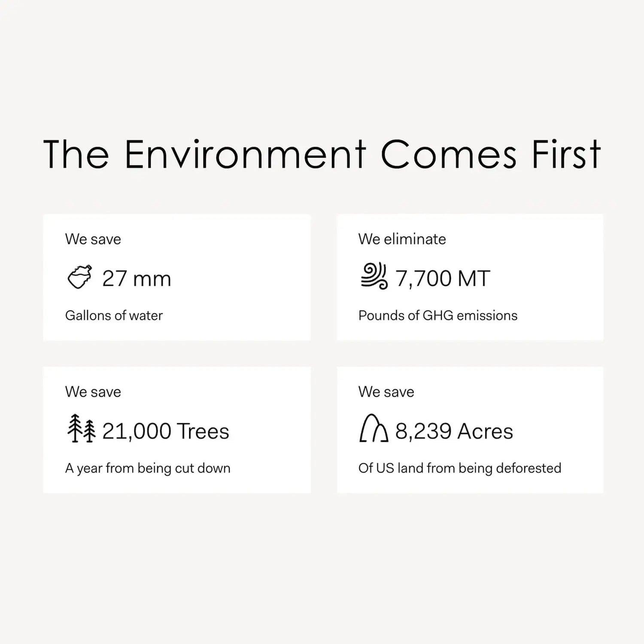Screen dimensions: 644x644
Task: Click "Of US land from being deforested"
Action: [459, 468]
